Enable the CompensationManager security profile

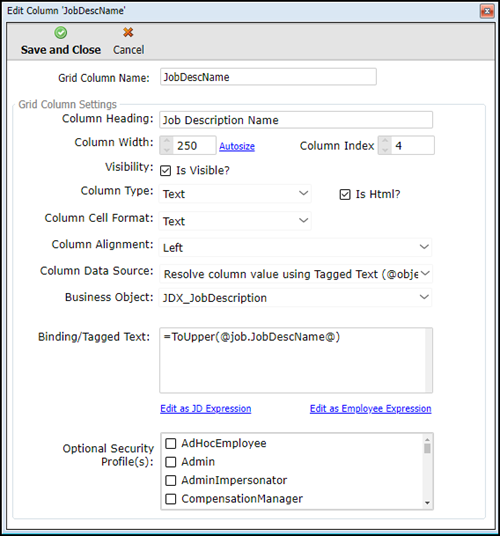(171, 499)
